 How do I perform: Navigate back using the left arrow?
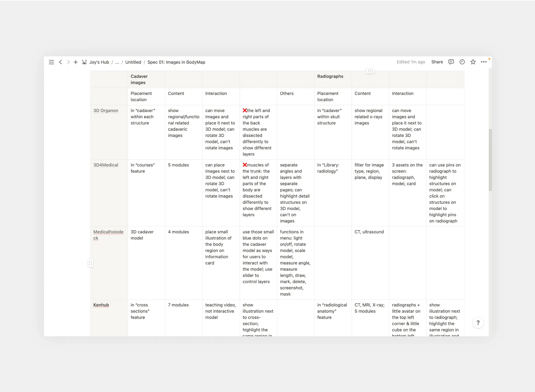click(x=61, y=62)
